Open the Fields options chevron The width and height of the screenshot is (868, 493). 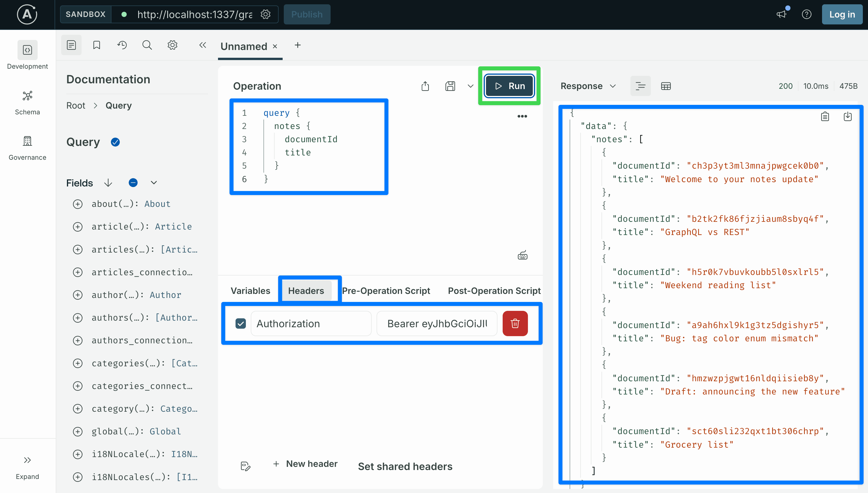[x=154, y=183]
